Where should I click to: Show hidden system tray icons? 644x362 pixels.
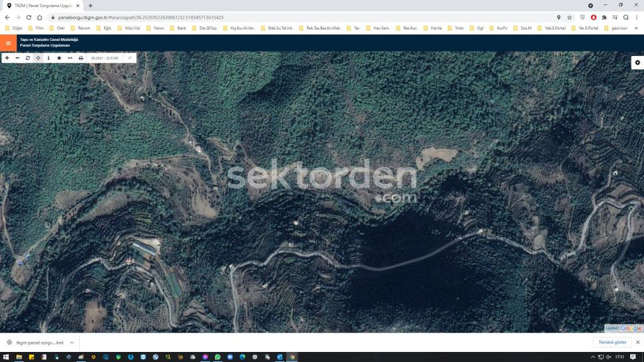tap(592, 357)
